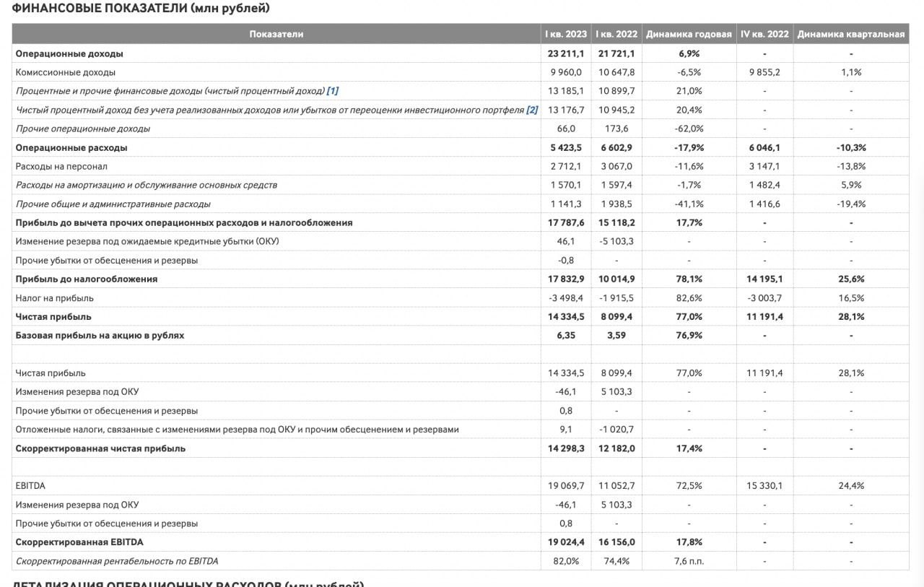
Task: Click the value 9 960,0
Action: (x=567, y=72)
